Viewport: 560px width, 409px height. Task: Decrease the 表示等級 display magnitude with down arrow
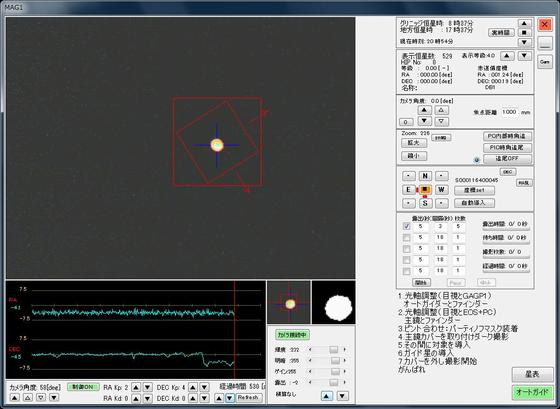524,56
